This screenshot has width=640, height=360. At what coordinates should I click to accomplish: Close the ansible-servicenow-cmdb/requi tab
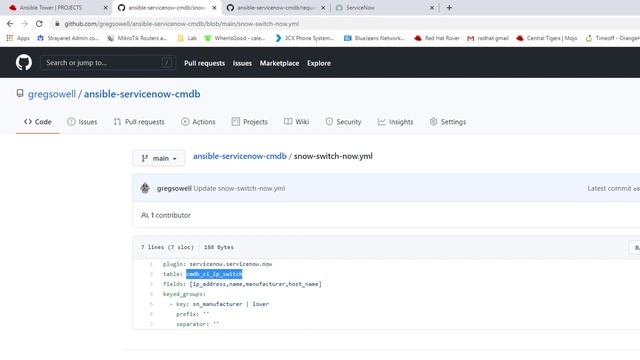(323, 8)
